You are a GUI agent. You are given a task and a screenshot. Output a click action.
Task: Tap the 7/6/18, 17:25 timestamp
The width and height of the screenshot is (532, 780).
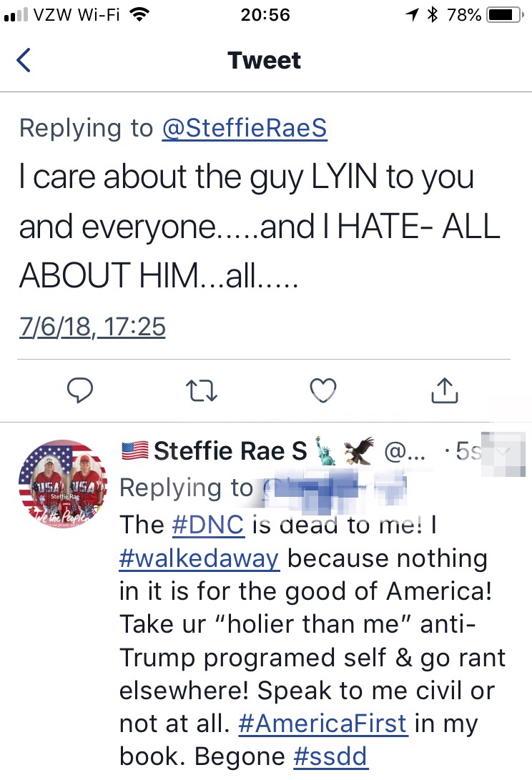click(x=92, y=327)
